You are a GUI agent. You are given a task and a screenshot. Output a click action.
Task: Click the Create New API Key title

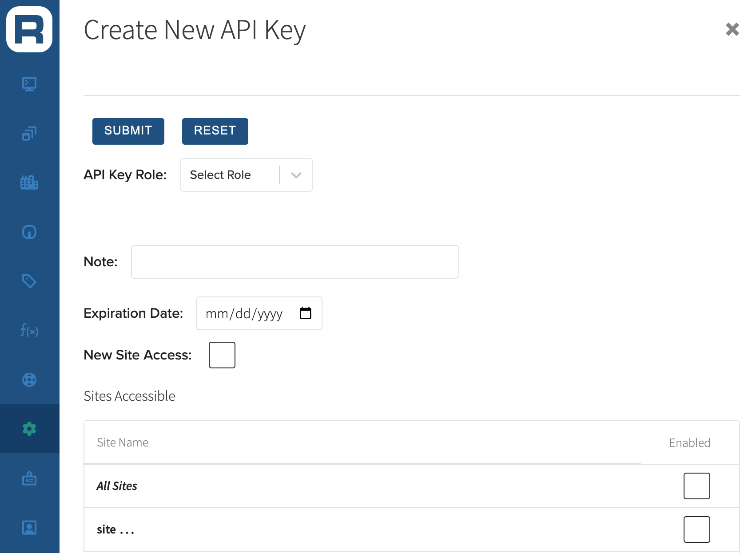tap(195, 30)
